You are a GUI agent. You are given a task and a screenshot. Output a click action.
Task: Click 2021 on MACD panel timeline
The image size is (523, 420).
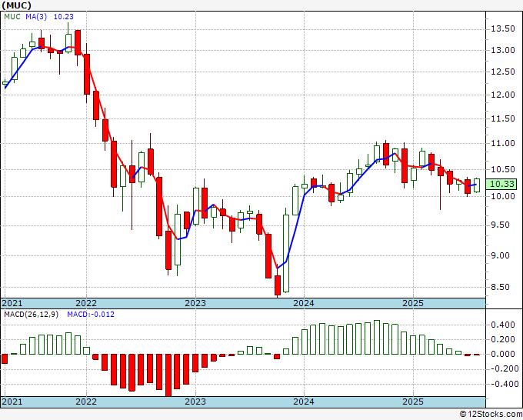12,402
